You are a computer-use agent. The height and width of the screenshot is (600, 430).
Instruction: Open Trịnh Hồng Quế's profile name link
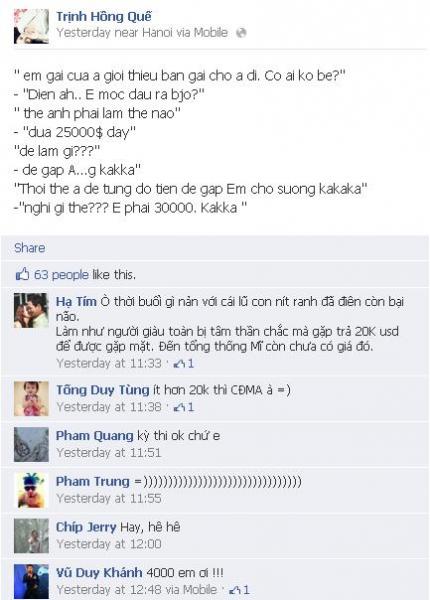[x=104, y=16]
